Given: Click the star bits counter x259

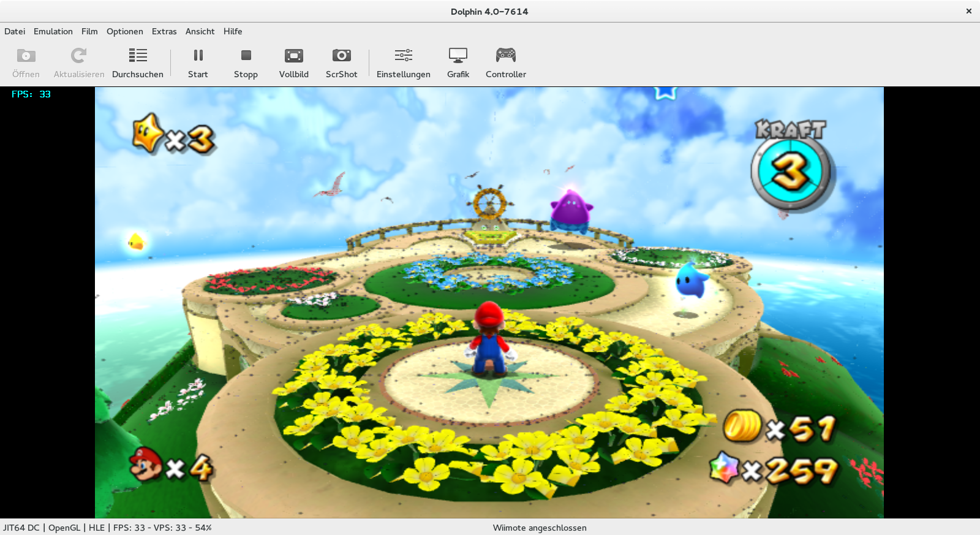Looking at the screenshot, I should (774, 470).
